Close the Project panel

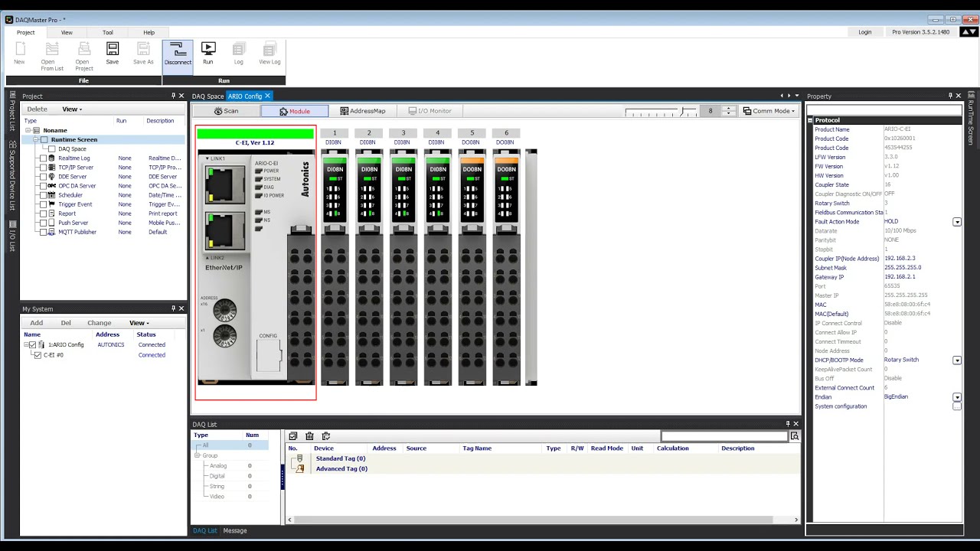point(181,96)
